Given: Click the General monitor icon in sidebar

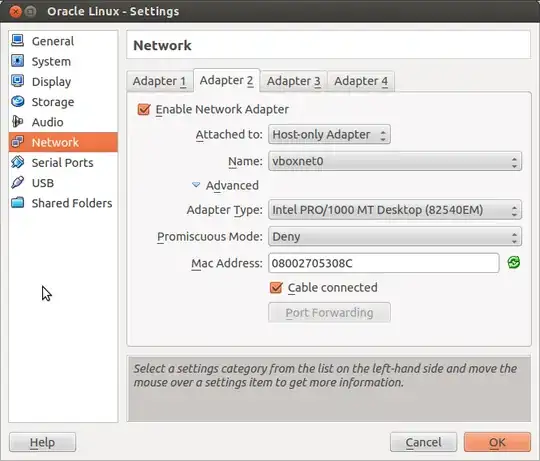Looking at the screenshot, I should (18, 41).
